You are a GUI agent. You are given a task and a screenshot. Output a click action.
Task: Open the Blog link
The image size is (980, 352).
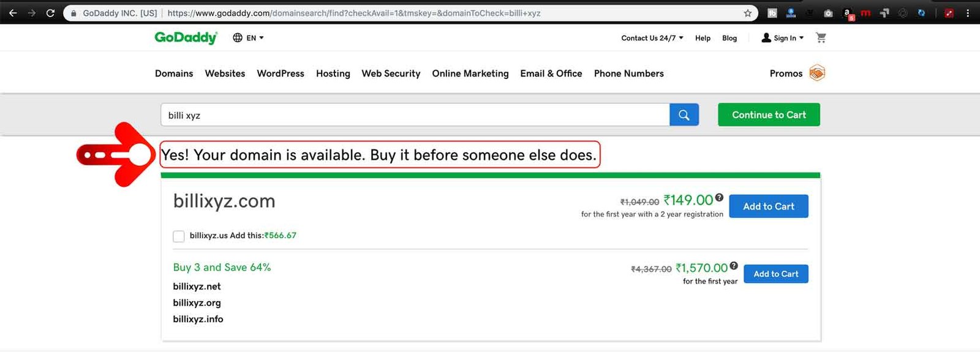[729, 38]
